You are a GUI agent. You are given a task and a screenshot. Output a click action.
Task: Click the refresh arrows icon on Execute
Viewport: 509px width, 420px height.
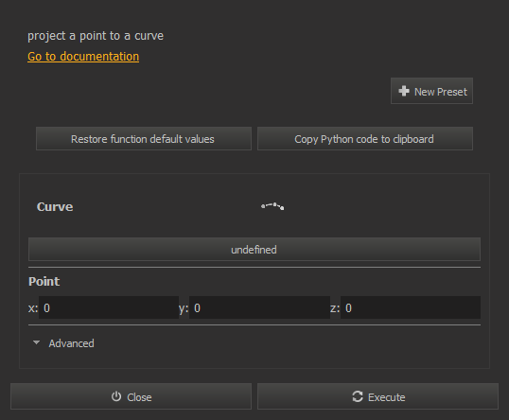tap(358, 396)
